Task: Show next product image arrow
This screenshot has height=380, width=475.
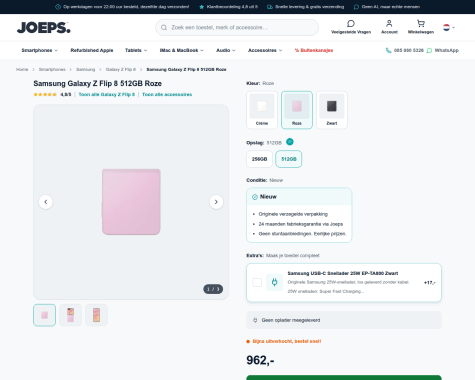Action: [x=216, y=202]
